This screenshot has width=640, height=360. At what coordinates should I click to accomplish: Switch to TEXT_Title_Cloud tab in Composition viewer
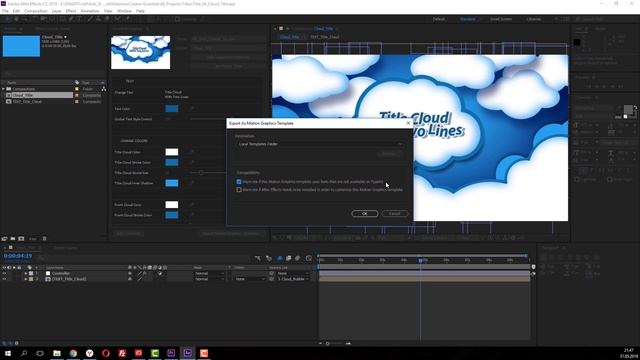324,37
